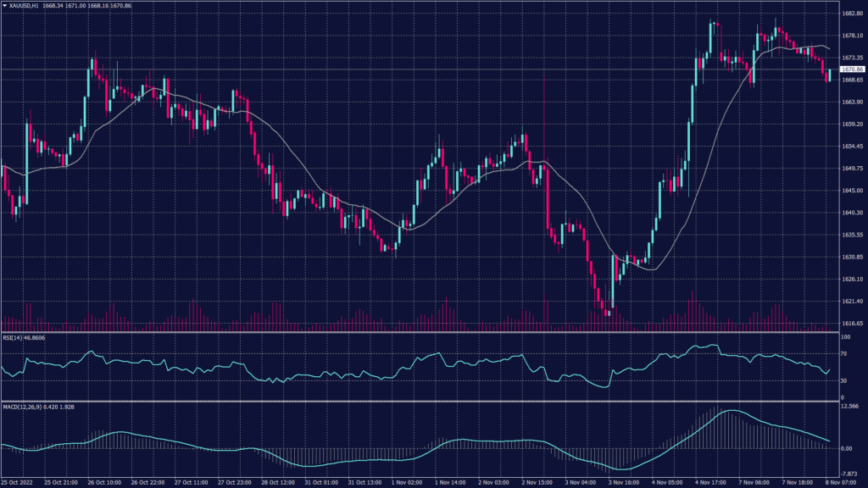
Task: Click the RSI 30 level label
Action: point(844,380)
